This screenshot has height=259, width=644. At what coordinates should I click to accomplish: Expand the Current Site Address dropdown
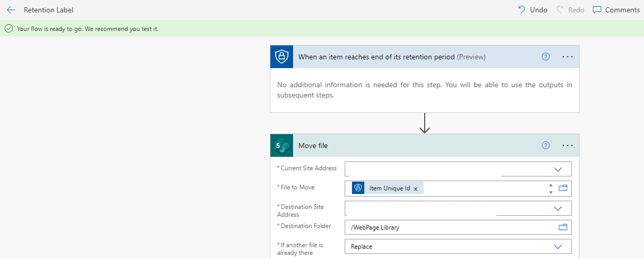coord(558,169)
